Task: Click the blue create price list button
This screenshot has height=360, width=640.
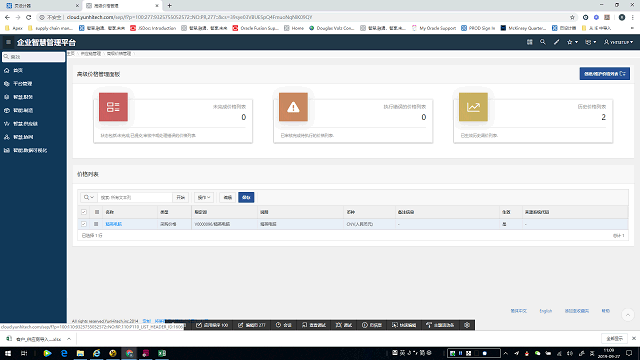Action: (604, 74)
